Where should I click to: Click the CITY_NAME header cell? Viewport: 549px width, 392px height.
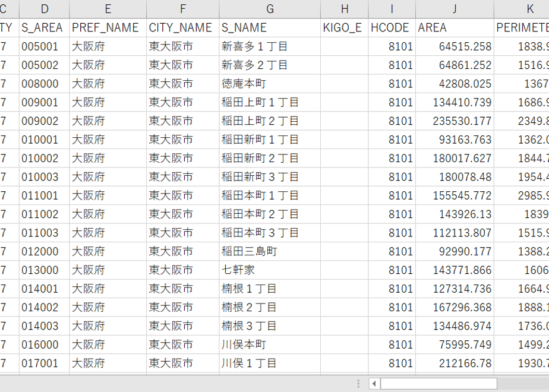pos(183,28)
